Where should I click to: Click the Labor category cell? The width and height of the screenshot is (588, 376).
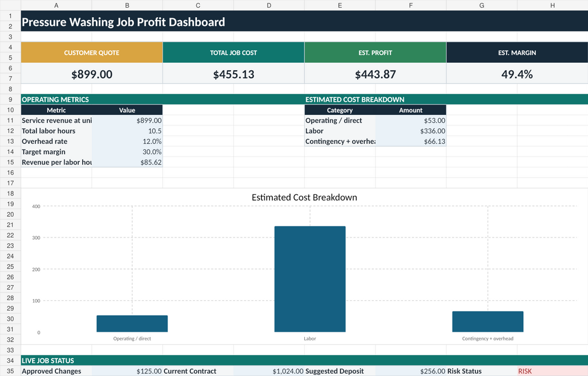point(340,131)
